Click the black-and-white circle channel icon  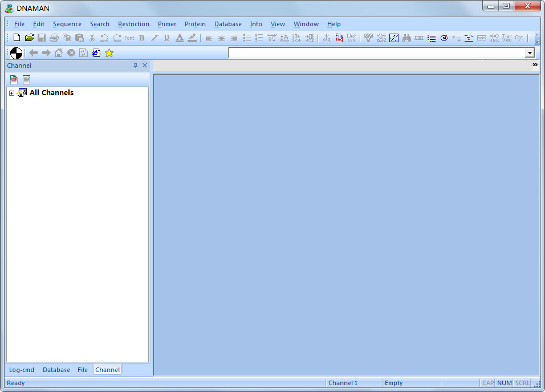pyautogui.click(x=16, y=53)
